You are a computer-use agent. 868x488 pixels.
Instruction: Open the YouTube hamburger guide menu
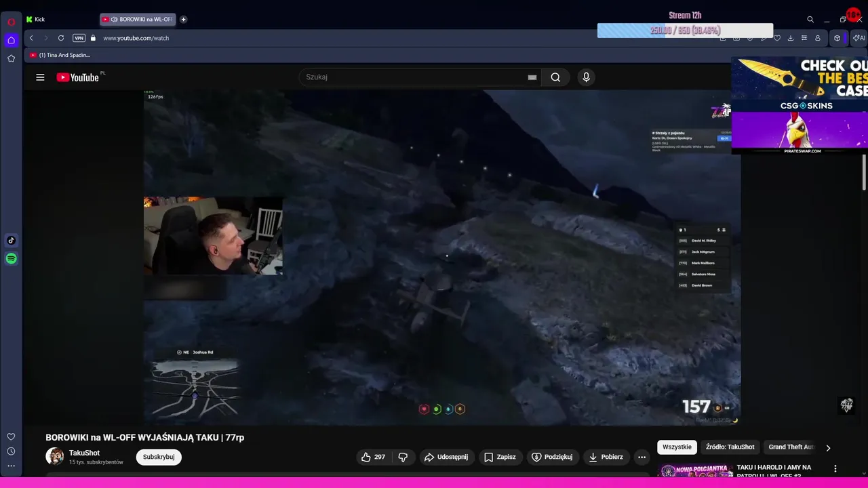(40, 77)
